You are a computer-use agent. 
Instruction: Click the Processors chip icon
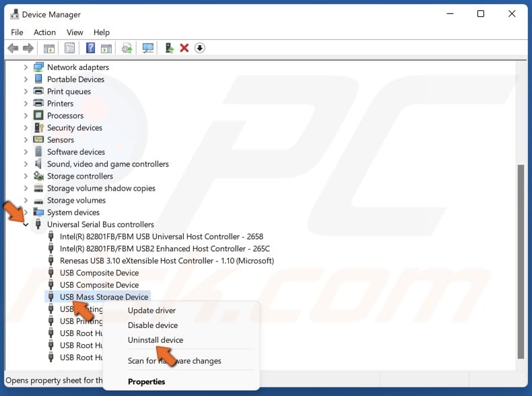(38, 115)
